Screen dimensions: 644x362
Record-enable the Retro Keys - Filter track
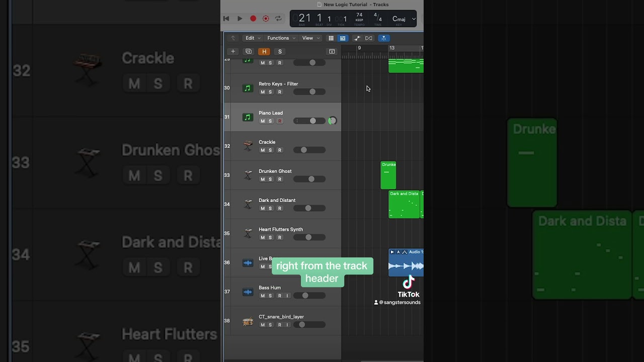280,92
